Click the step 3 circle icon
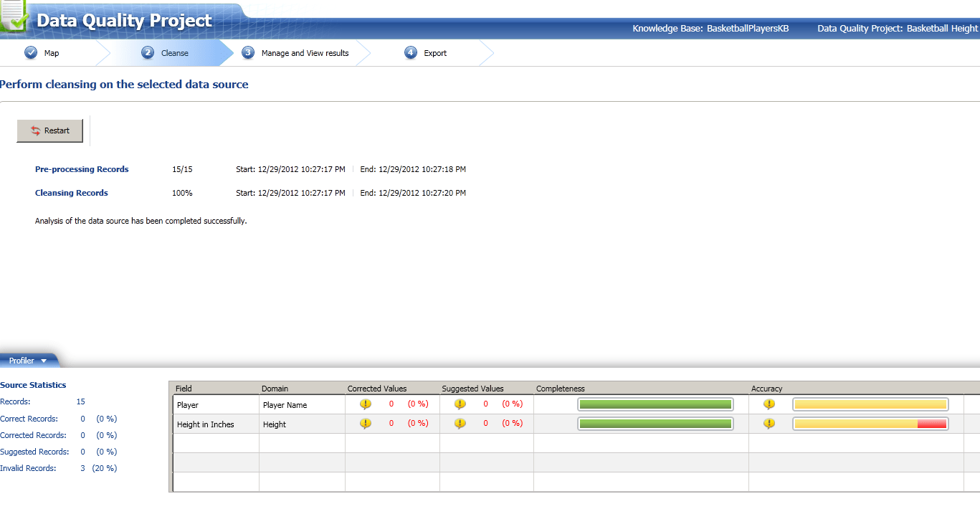The image size is (980, 509). [x=247, y=52]
